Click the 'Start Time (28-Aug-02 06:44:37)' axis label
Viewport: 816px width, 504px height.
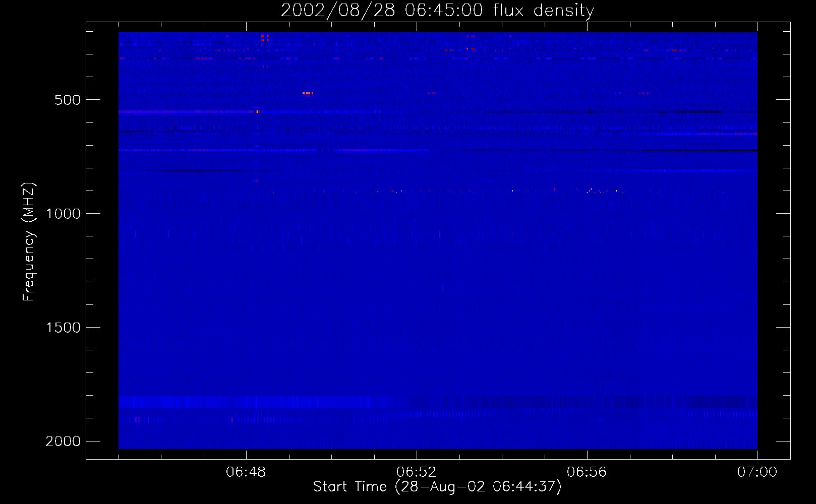(x=437, y=487)
